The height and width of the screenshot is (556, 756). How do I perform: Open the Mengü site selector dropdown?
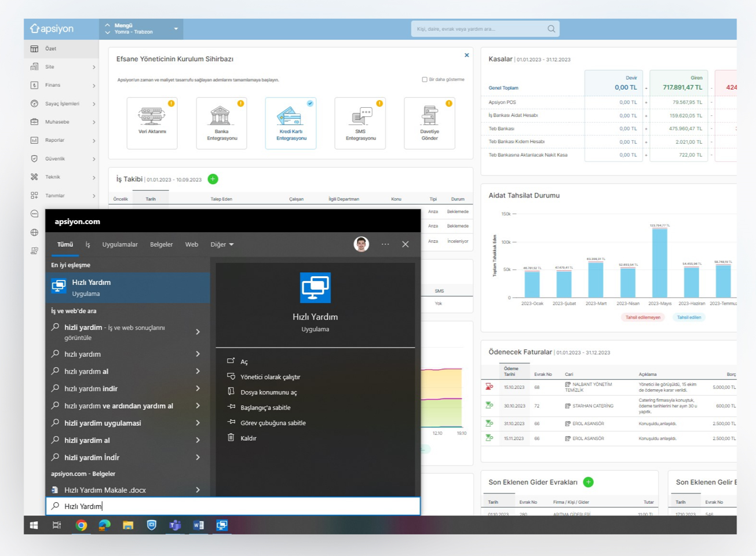coord(141,29)
